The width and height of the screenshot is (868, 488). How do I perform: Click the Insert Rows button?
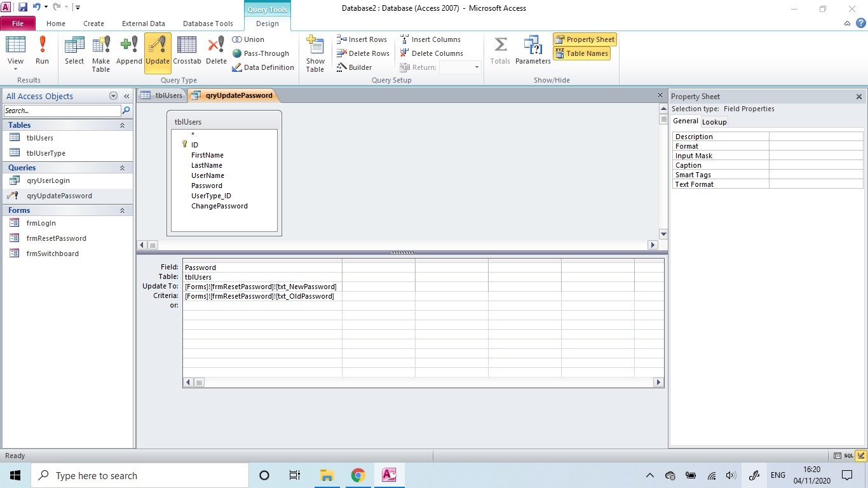coord(362,39)
